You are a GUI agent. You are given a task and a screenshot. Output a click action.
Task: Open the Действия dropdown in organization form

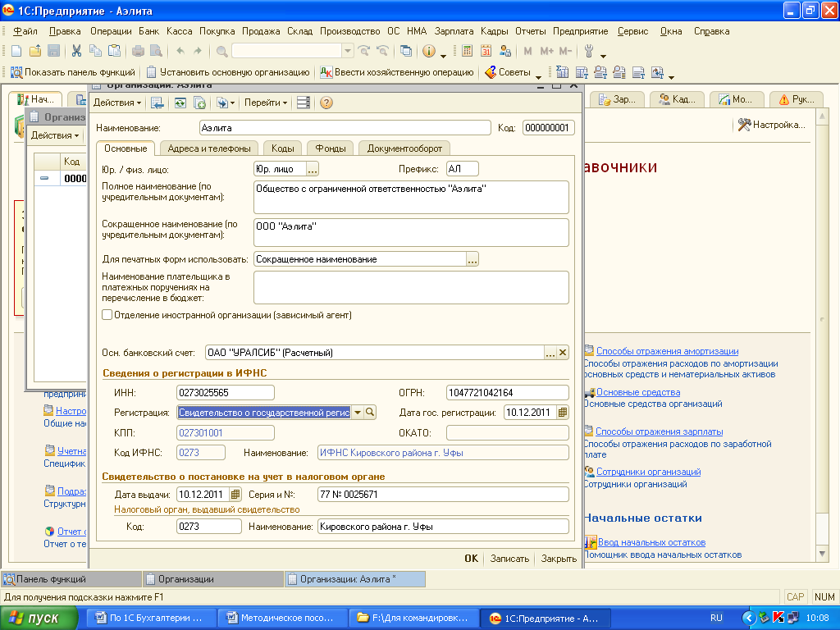(x=116, y=103)
